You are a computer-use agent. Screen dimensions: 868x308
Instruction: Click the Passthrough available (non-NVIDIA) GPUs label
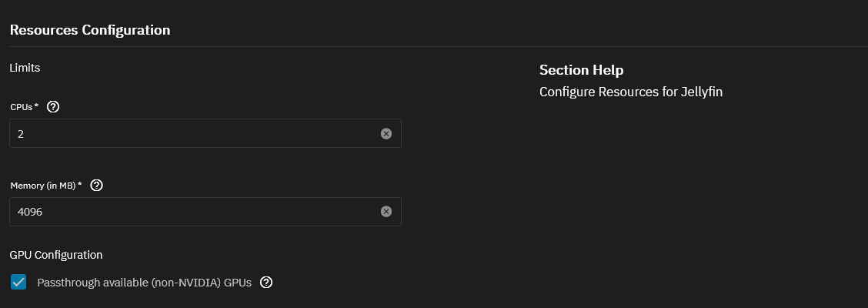144,283
